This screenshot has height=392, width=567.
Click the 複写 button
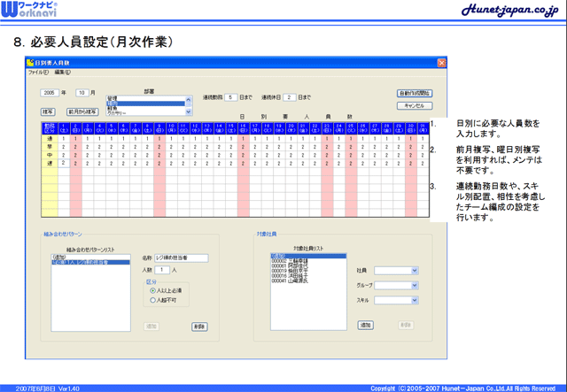pos(47,112)
